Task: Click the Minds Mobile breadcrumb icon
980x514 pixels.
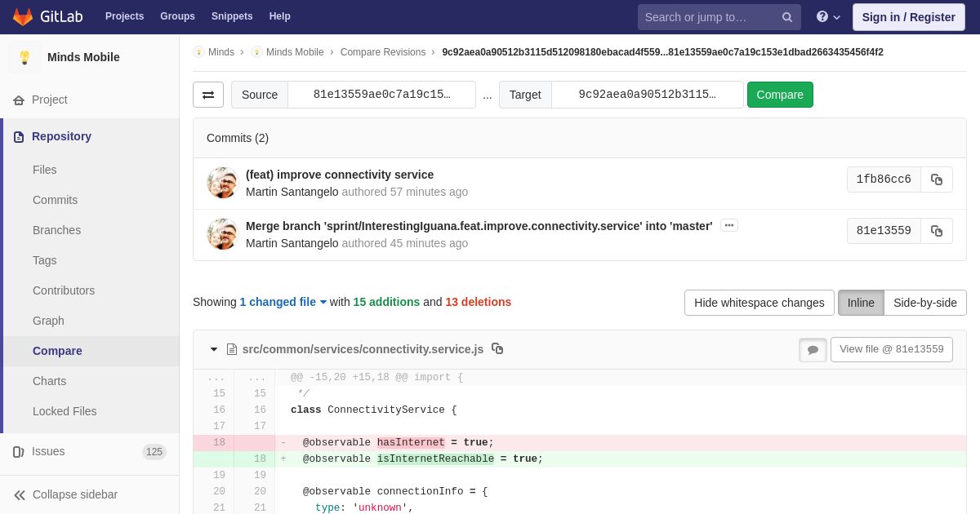Action: 256,52
